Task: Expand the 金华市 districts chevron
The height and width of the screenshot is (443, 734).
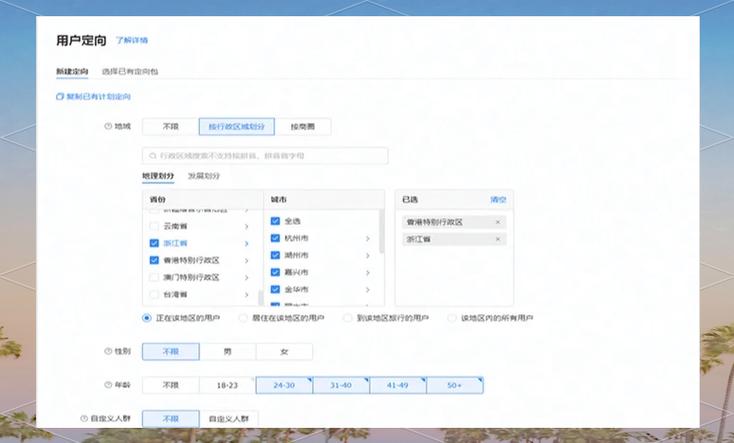Action: pyautogui.click(x=368, y=290)
